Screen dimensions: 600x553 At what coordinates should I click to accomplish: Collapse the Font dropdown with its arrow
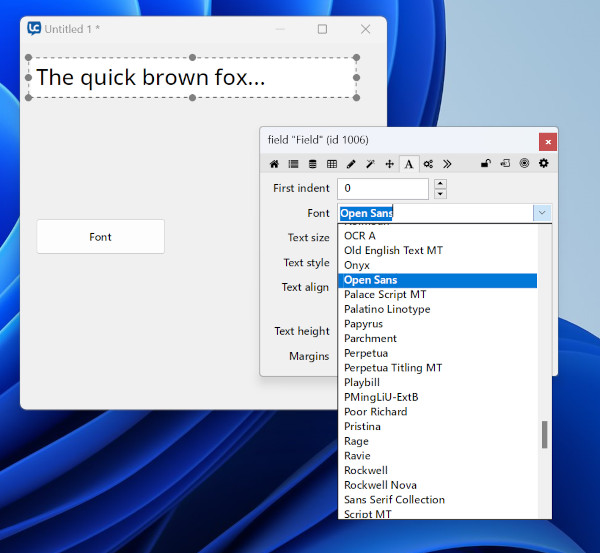point(541,213)
